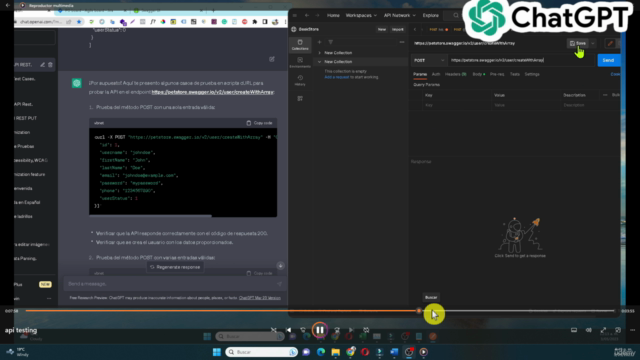Open the Collections sidebar tab in Postman
640x360 pixels.
point(300,44)
